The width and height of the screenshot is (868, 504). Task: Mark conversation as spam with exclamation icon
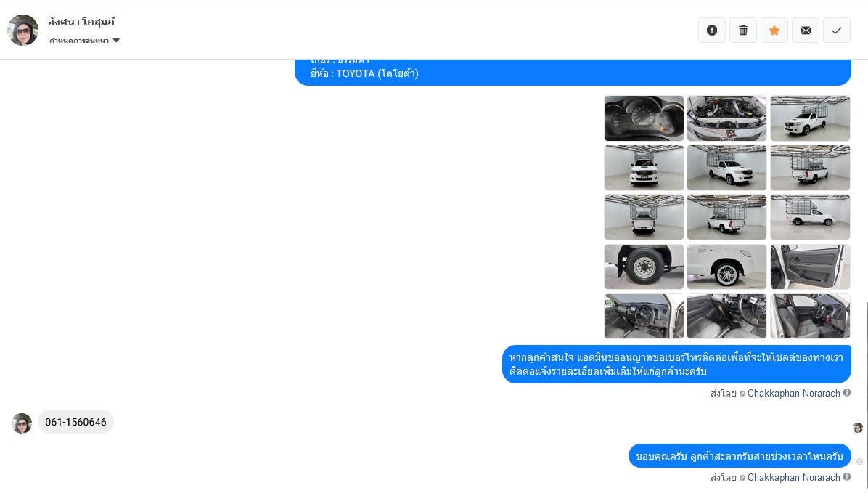[712, 31]
